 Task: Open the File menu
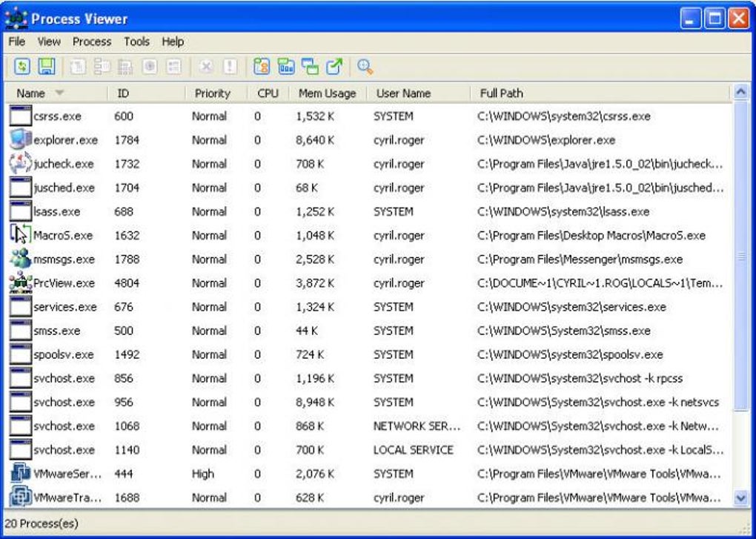point(17,42)
